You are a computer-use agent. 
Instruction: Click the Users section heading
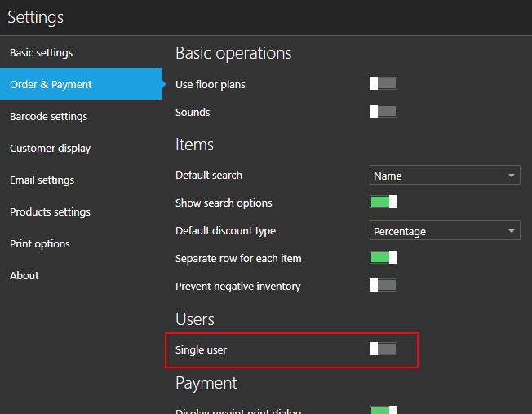point(195,319)
